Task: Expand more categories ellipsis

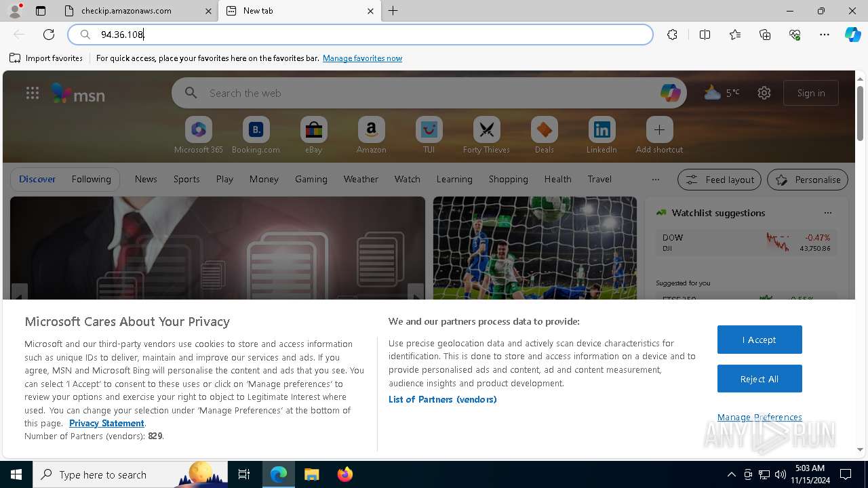Action: click(655, 179)
